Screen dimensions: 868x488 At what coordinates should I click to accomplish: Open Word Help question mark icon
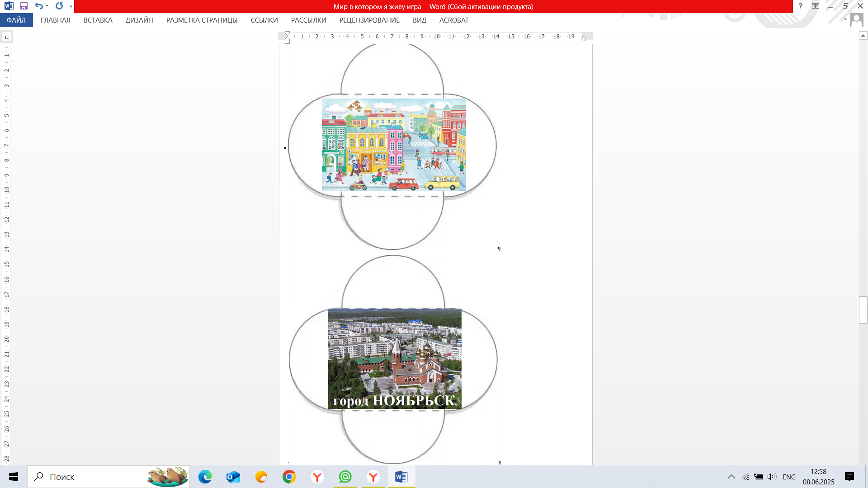click(800, 6)
